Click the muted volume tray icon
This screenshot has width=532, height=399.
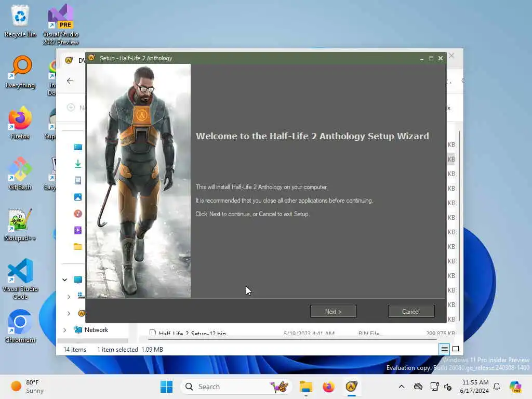[448, 387]
